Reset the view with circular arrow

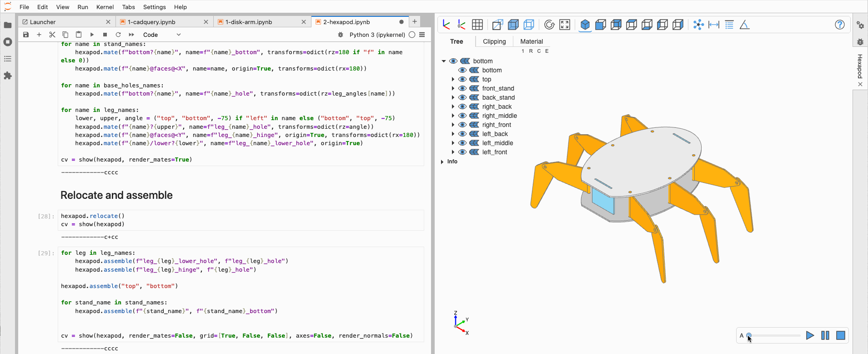tap(549, 25)
